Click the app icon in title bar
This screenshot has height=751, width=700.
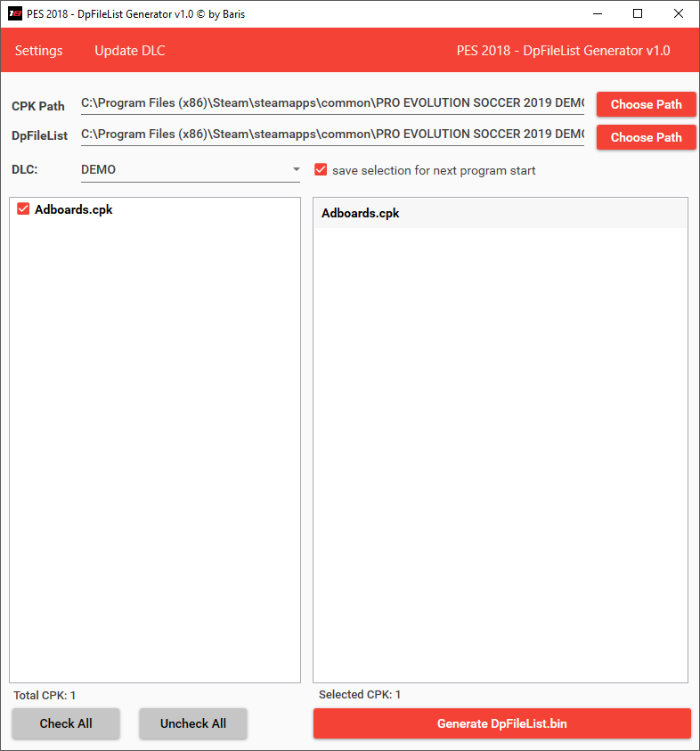pos(15,13)
